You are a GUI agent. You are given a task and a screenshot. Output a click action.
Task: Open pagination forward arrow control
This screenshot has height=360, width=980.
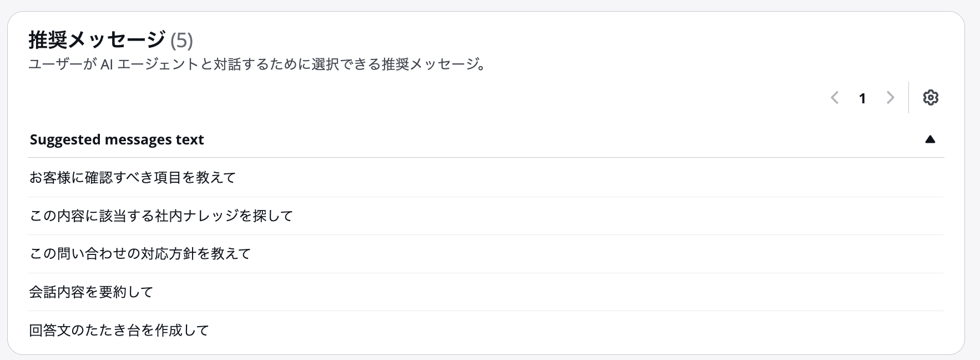coord(890,97)
